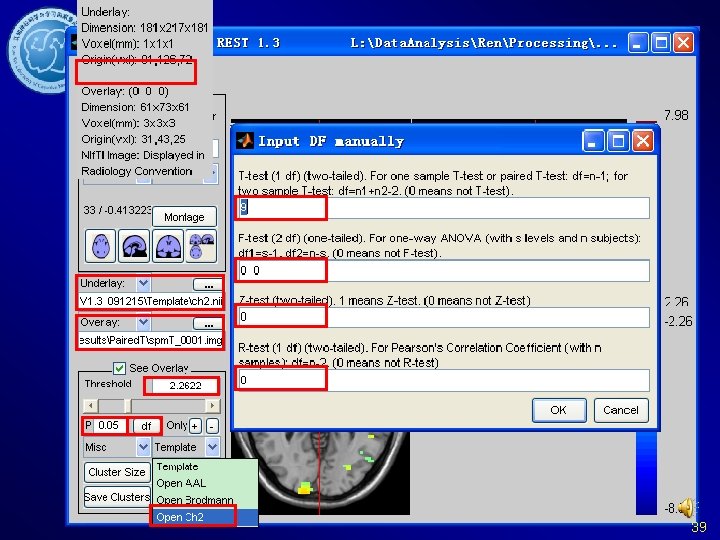Screen dimensions: 720x540
Task: Select the orthogonal multi-view icon
Action: coord(201,246)
